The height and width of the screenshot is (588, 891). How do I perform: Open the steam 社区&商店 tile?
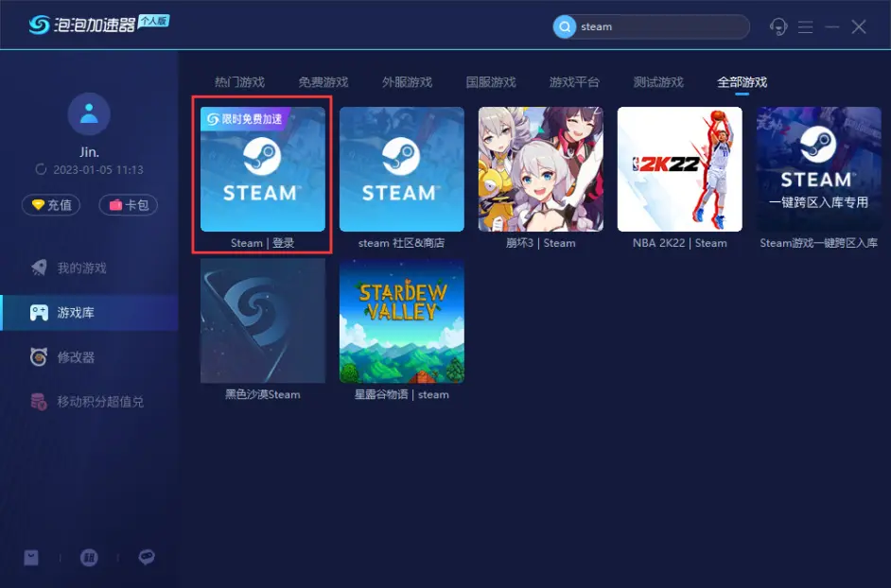tap(402, 169)
